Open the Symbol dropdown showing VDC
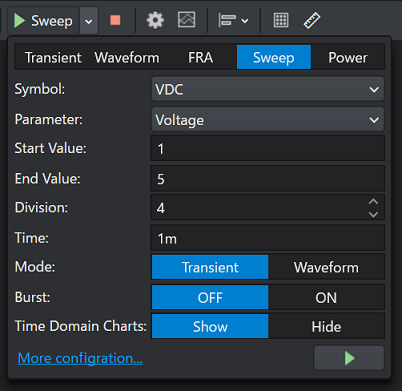The width and height of the screenshot is (402, 391). (268, 89)
